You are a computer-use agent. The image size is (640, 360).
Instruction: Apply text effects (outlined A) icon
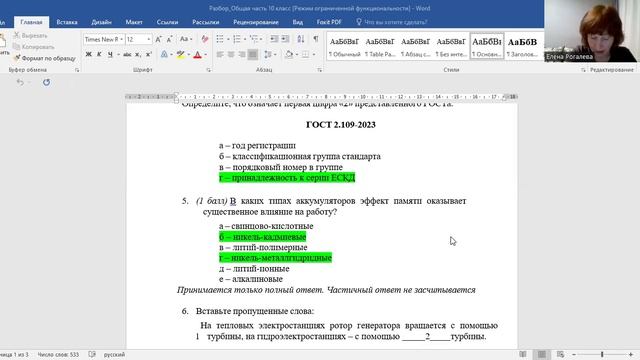click(164, 54)
